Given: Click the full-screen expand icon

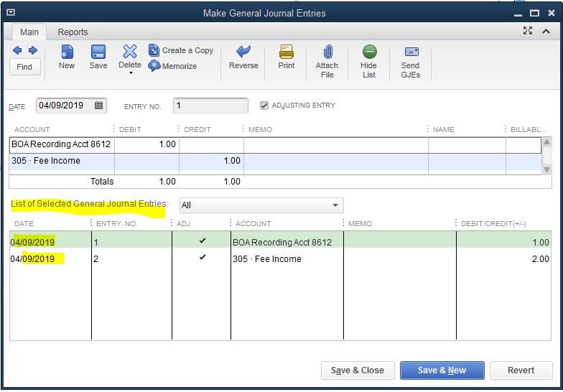Looking at the screenshot, I should tap(528, 31).
